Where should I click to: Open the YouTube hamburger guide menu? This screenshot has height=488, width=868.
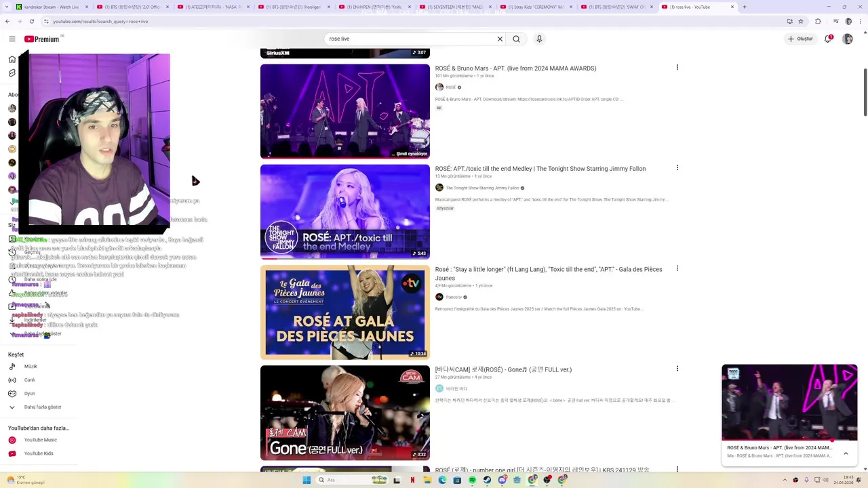click(x=12, y=39)
